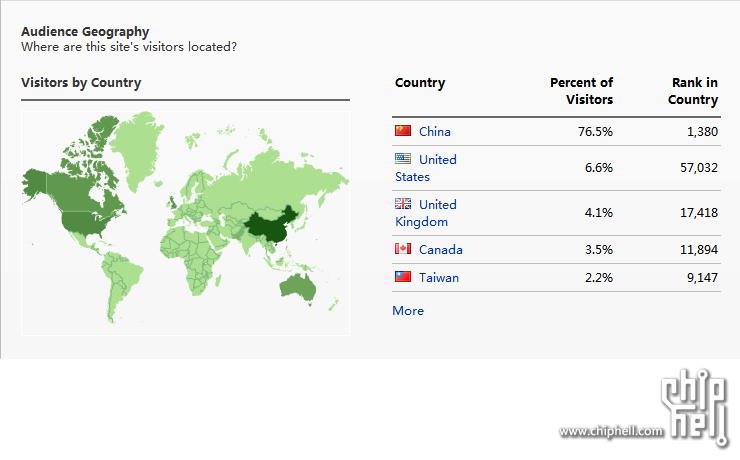Click the United States flag icon
Image resolution: width=740 pixels, height=460 pixels.
(403, 159)
